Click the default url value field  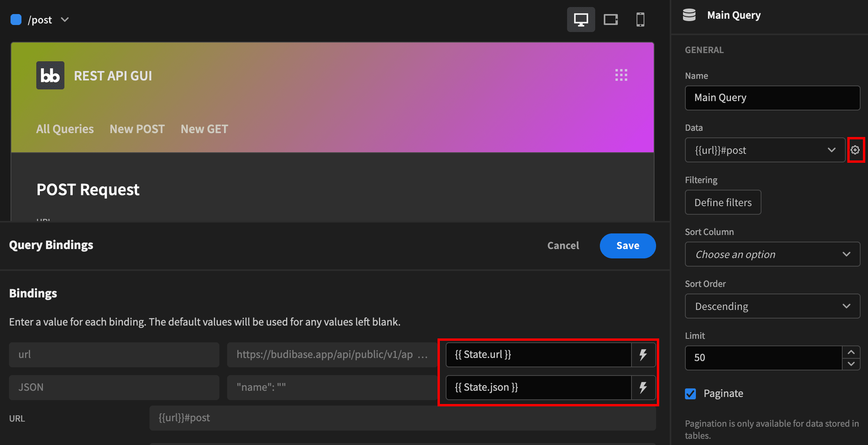332,355
